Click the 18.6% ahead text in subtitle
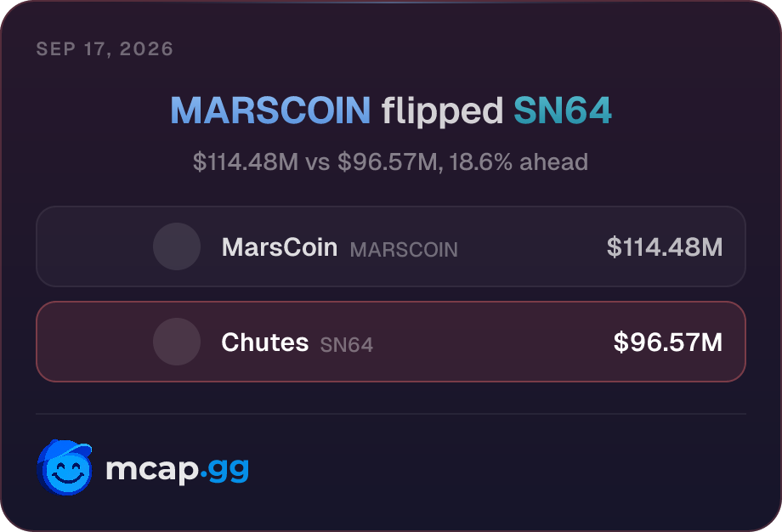782x532 pixels. pos(518,162)
